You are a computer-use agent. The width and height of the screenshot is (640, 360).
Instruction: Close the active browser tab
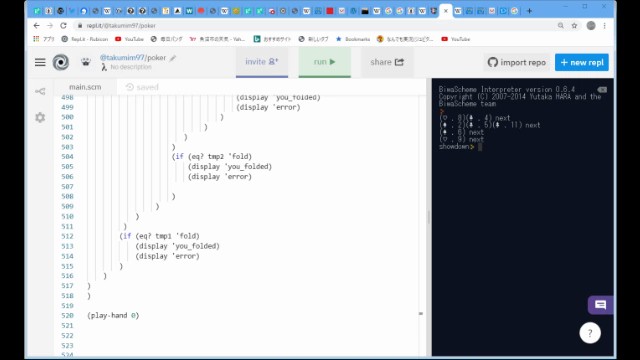click(446, 11)
